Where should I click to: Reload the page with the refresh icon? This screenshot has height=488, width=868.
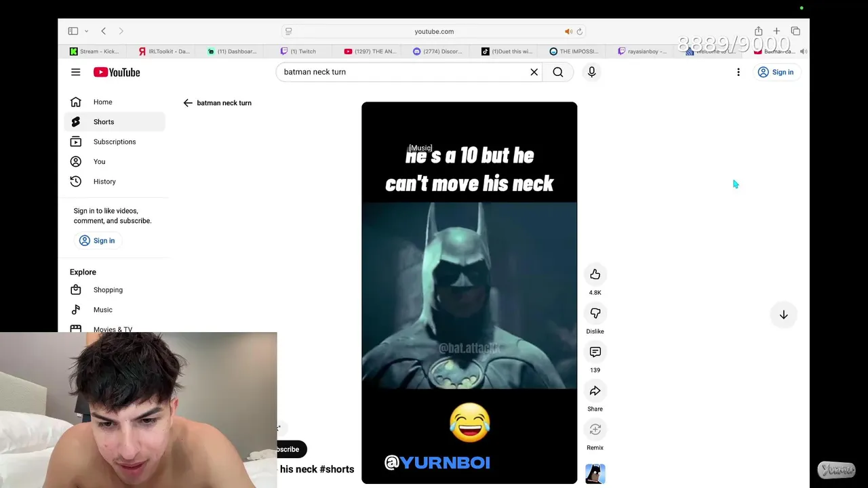579,31
